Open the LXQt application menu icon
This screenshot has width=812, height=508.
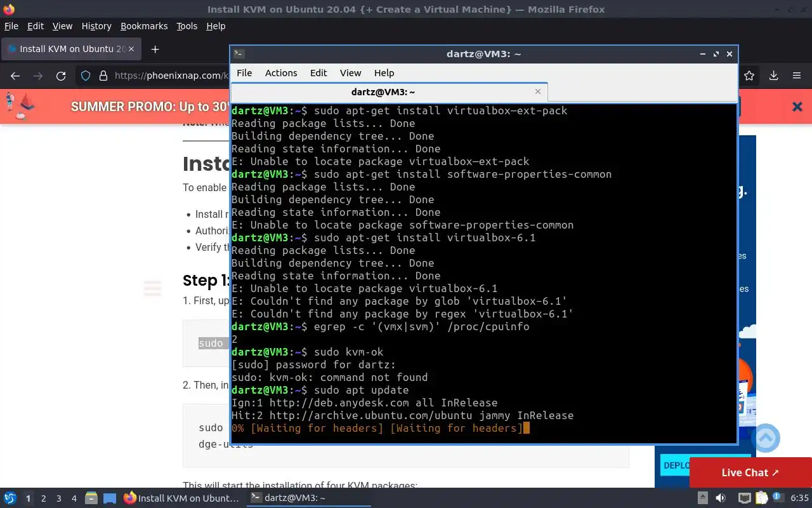(10, 498)
